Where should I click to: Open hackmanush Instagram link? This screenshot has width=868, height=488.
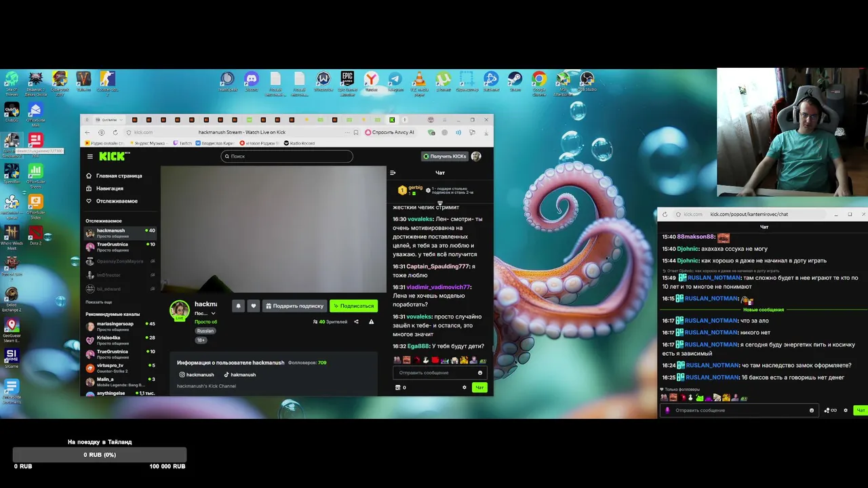[197, 375]
